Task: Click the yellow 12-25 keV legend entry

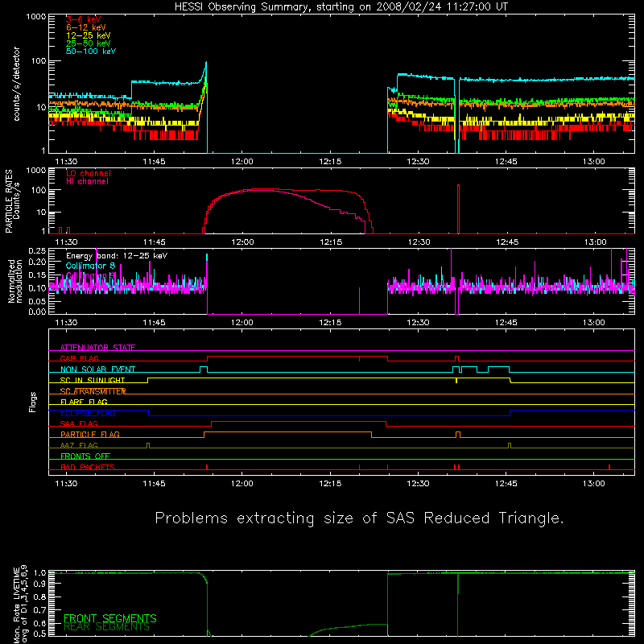Action: (88, 35)
